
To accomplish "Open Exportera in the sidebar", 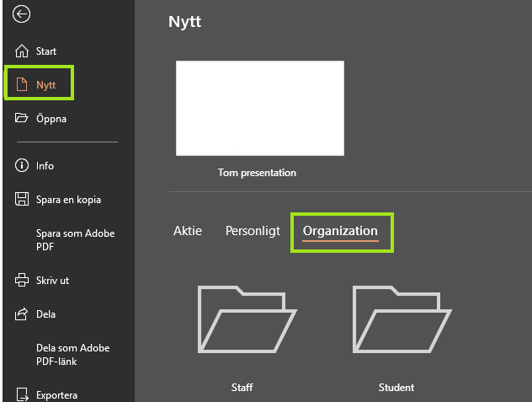I will pos(56,395).
